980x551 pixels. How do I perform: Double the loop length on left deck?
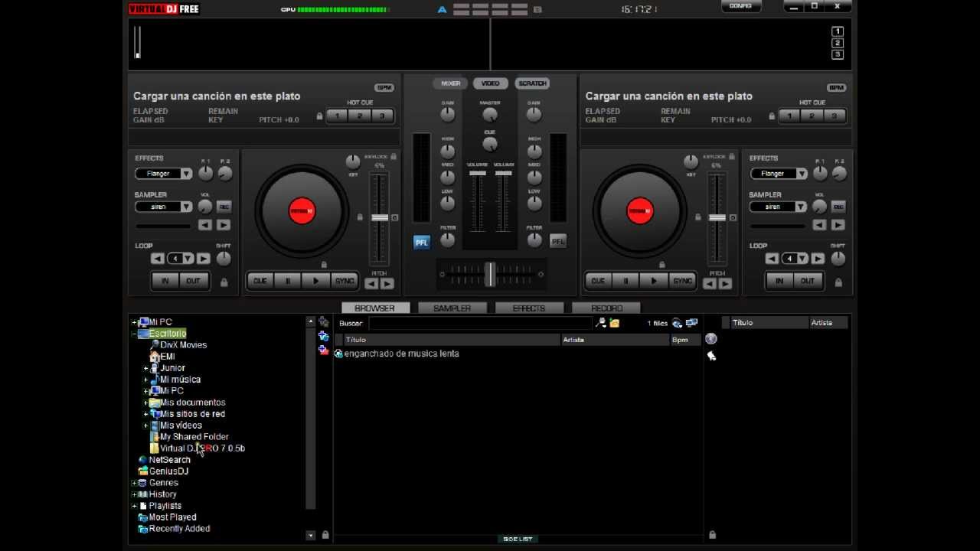tap(203, 259)
